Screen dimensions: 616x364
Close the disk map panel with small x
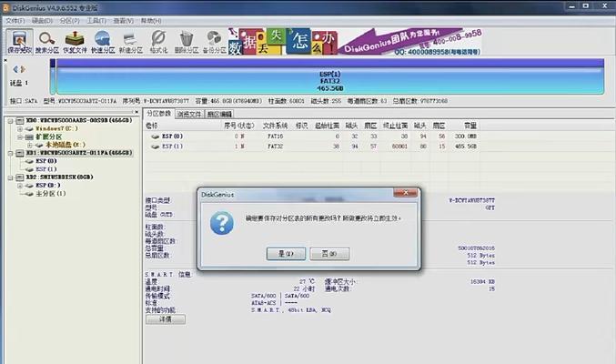pyautogui.click(x=5, y=61)
